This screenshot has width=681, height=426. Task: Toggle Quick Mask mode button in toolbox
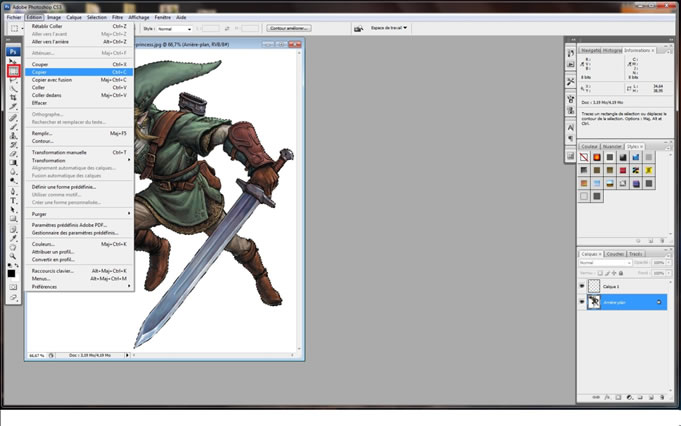pos(13,287)
